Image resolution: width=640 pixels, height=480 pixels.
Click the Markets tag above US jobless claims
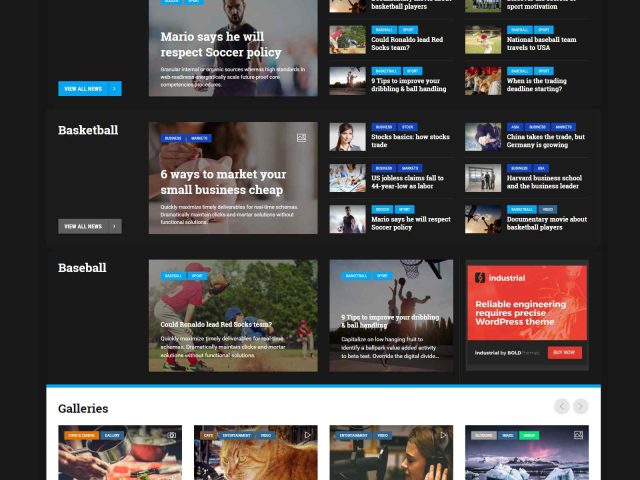pos(410,168)
